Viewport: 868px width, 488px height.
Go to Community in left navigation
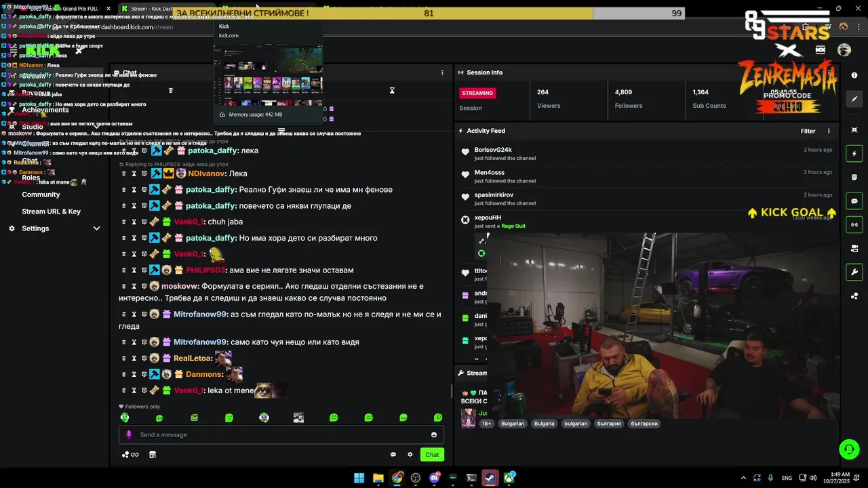41,195
